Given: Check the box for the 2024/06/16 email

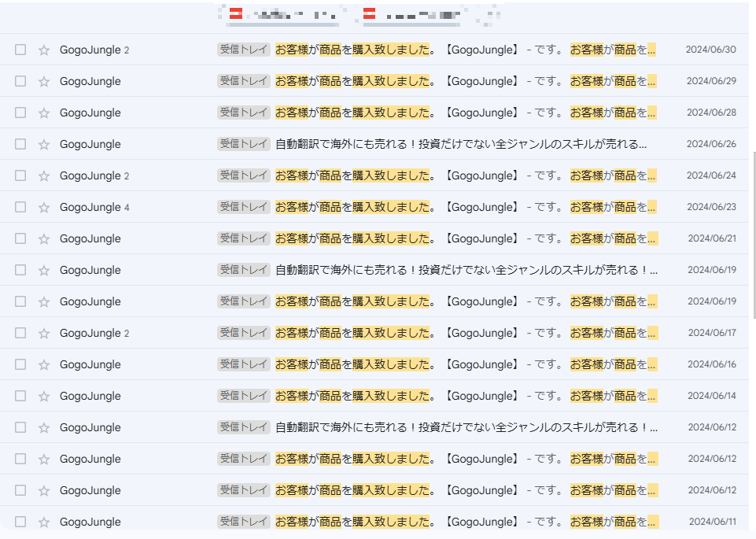Looking at the screenshot, I should pyautogui.click(x=20, y=364).
